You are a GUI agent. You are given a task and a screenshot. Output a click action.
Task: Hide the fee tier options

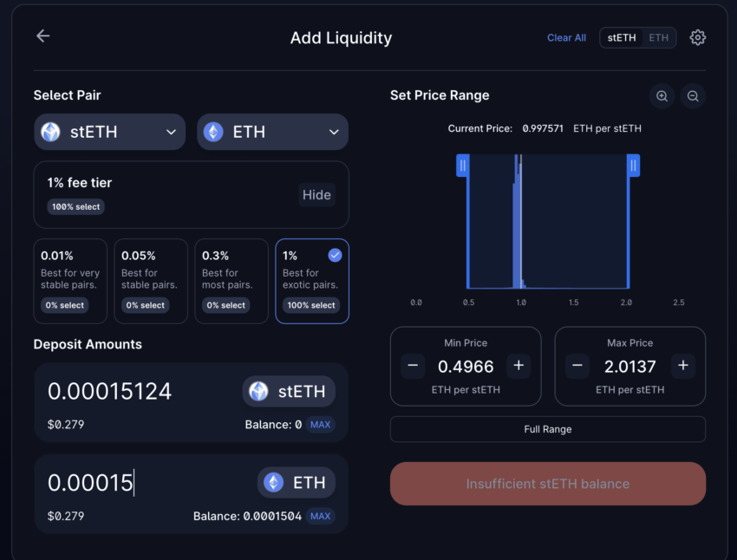pos(316,195)
